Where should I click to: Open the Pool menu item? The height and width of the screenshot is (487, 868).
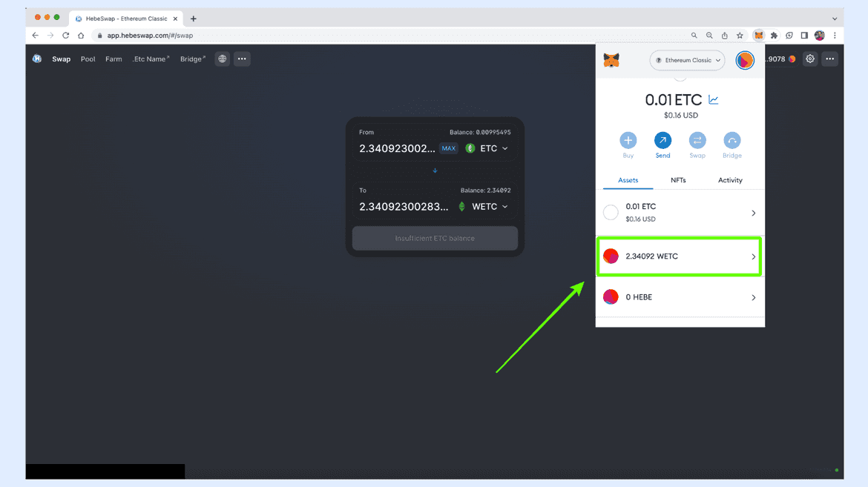coord(88,59)
